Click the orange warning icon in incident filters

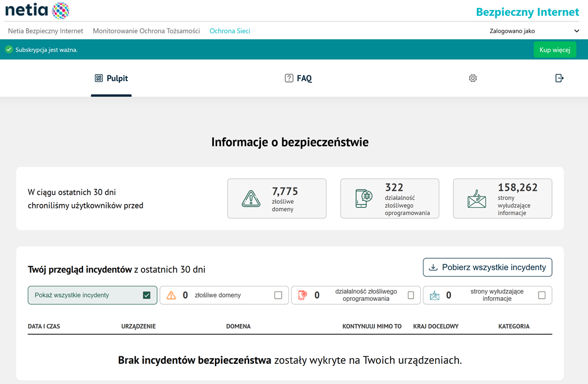click(x=171, y=295)
